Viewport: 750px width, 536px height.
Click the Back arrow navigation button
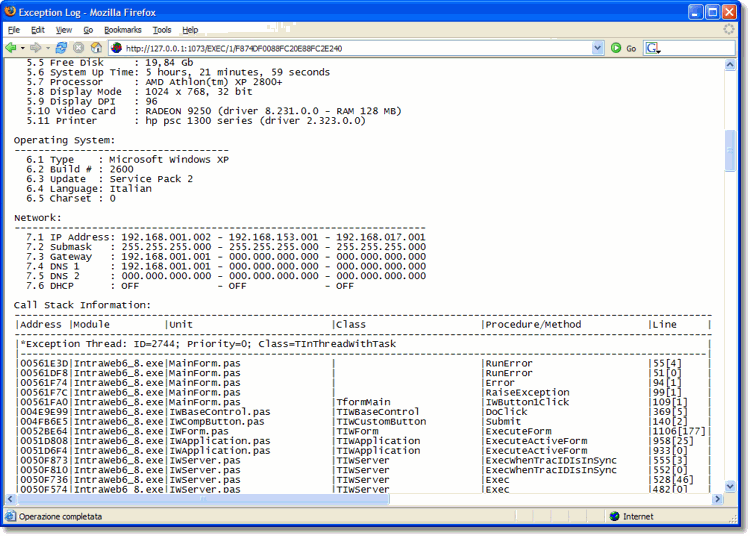11,48
